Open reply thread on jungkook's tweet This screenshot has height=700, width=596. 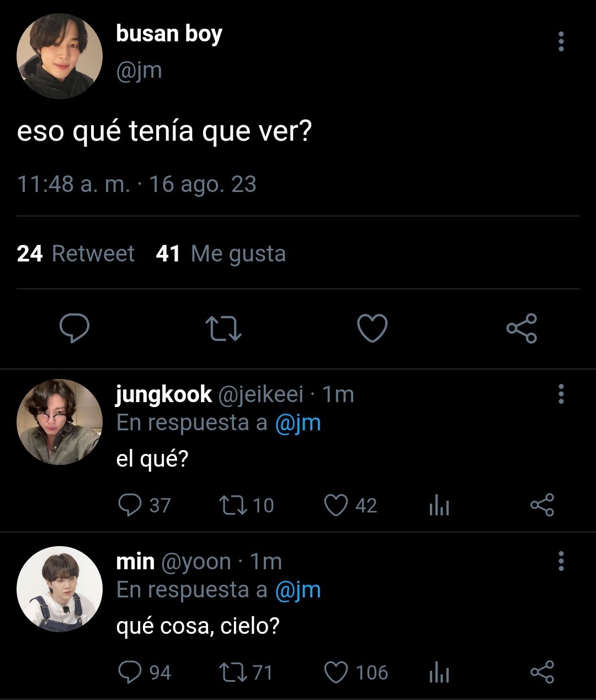145,505
